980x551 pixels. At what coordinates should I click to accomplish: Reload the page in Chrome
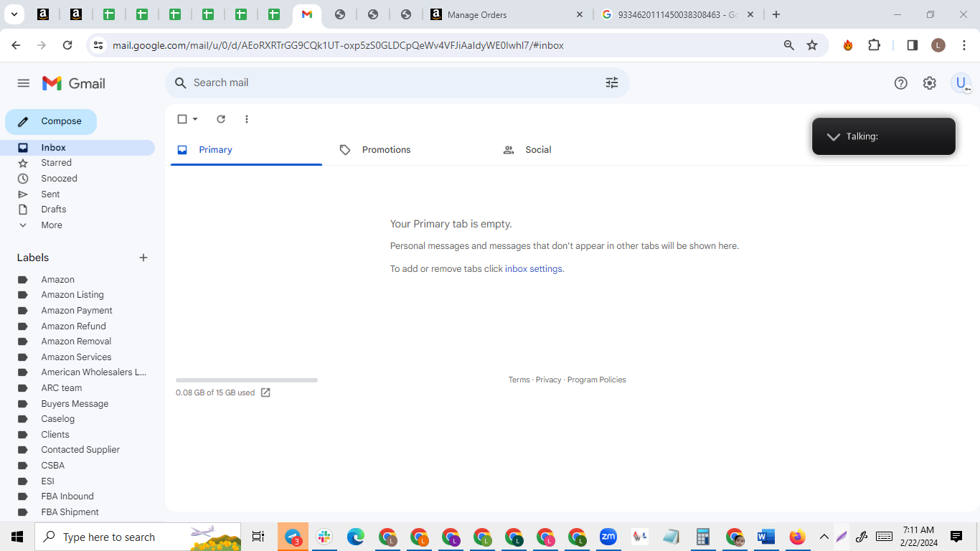coord(67,45)
